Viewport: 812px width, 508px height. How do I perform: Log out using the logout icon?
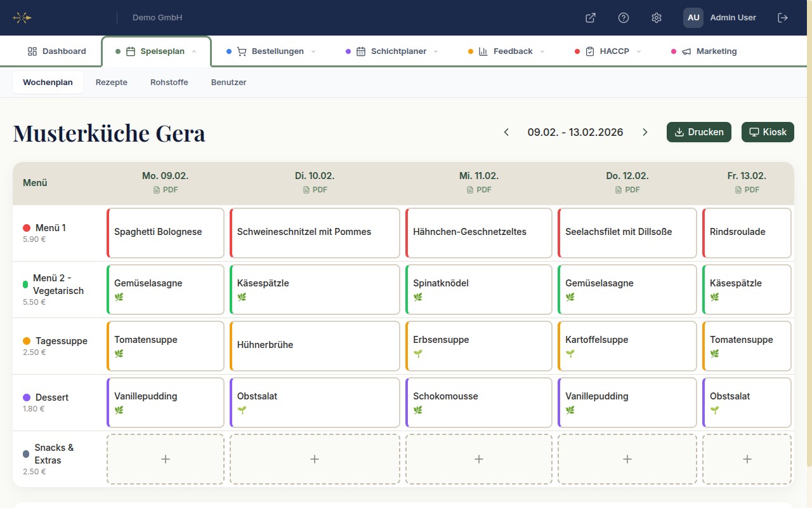click(783, 18)
